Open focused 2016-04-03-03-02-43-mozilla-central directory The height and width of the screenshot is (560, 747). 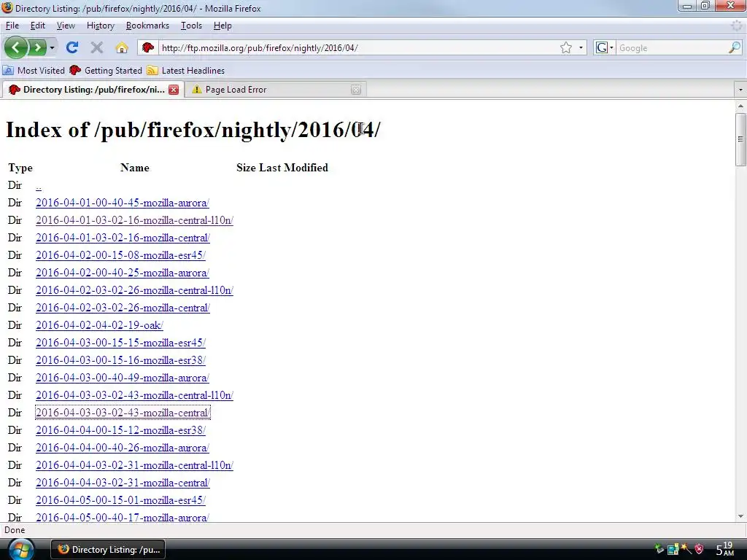pos(123,413)
